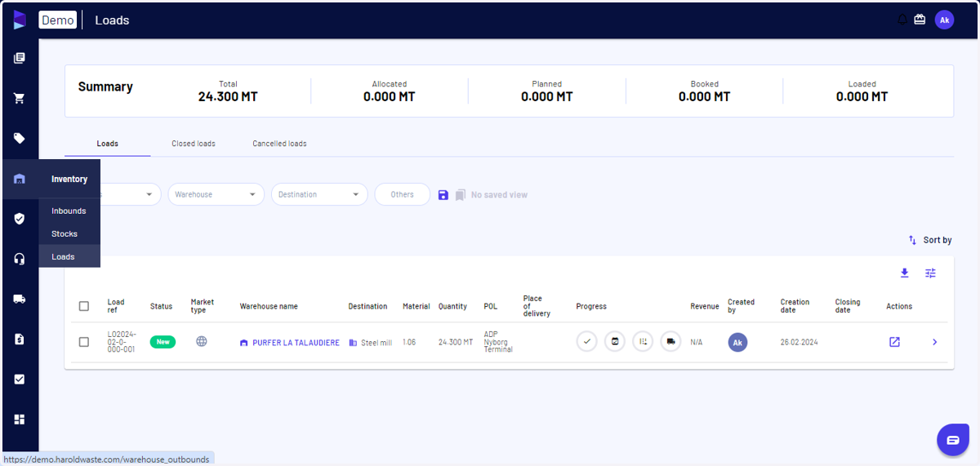The width and height of the screenshot is (980, 466).
Task: Click the Allocated 0.000 MT summary value
Action: tap(390, 96)
